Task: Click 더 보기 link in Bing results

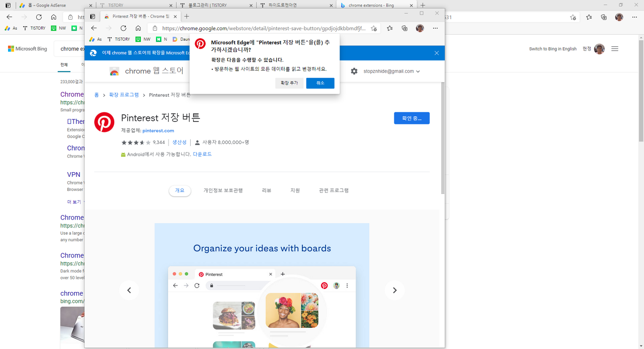Action: click(x=74, y=202)
